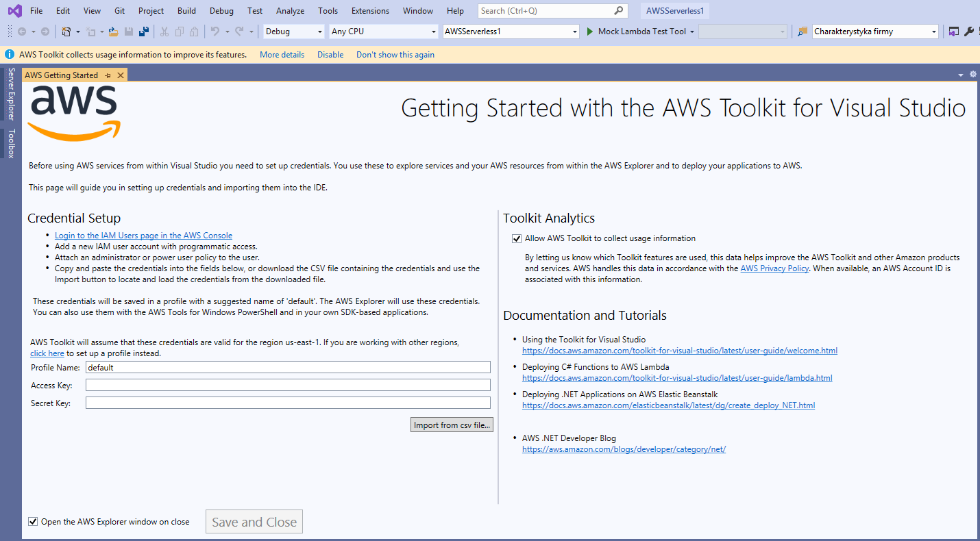
Task: Open the Analyze menu
Action: tap(290, 11)
